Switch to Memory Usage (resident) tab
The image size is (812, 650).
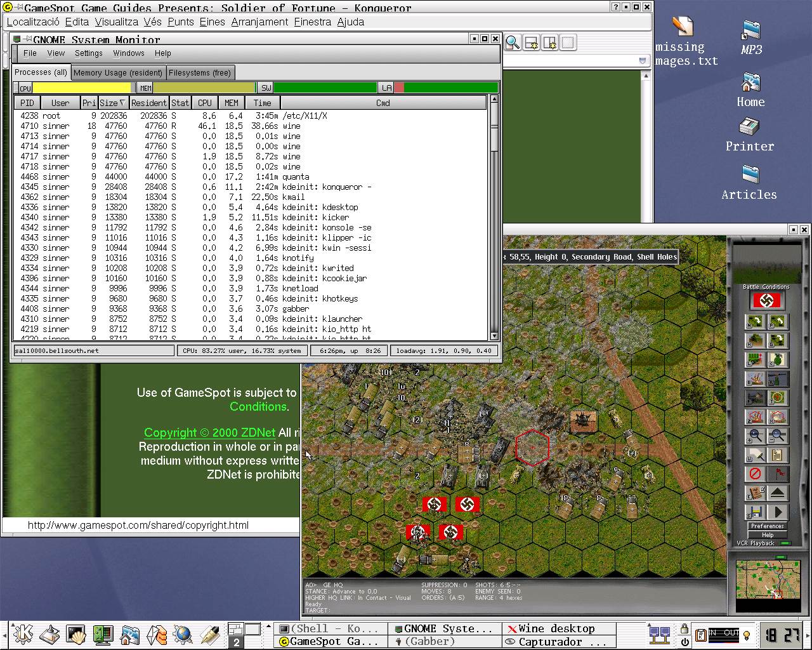coord(118,73)
